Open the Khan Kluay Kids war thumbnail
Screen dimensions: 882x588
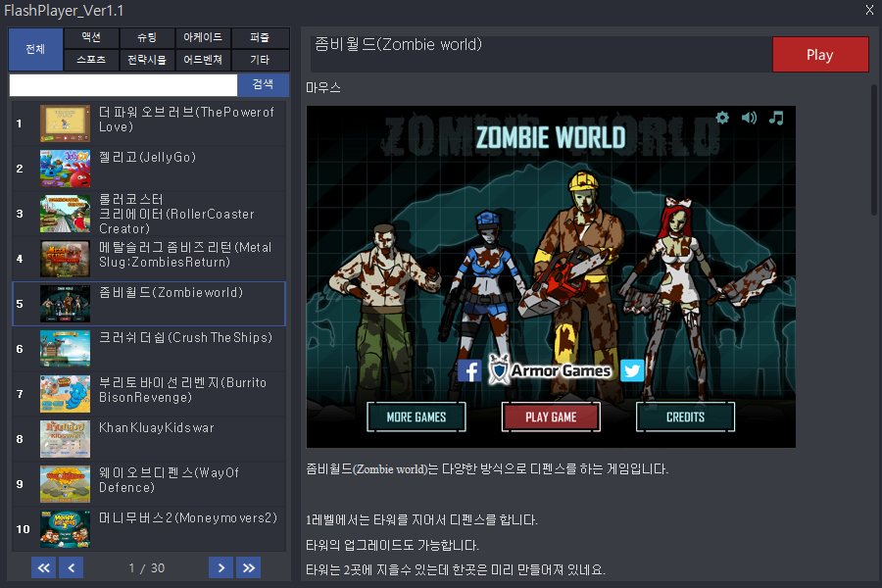click(x=66, y=439)
